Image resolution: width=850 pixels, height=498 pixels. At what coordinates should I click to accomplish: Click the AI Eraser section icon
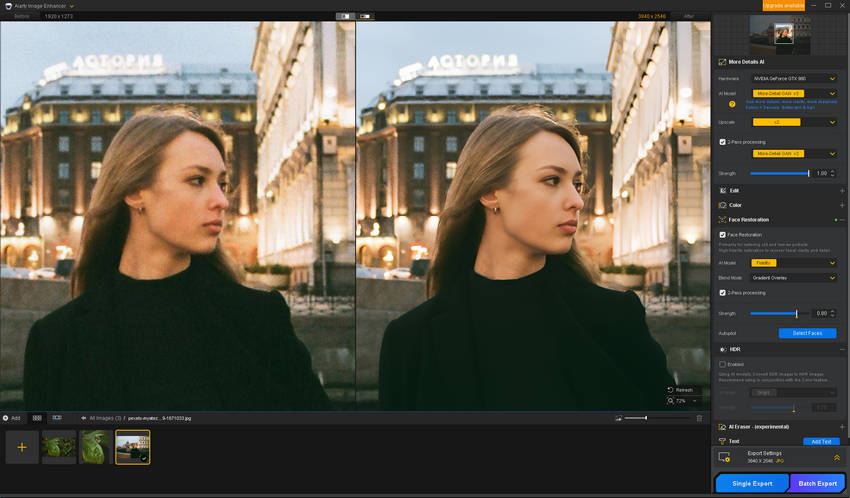(x=722, y=427)
